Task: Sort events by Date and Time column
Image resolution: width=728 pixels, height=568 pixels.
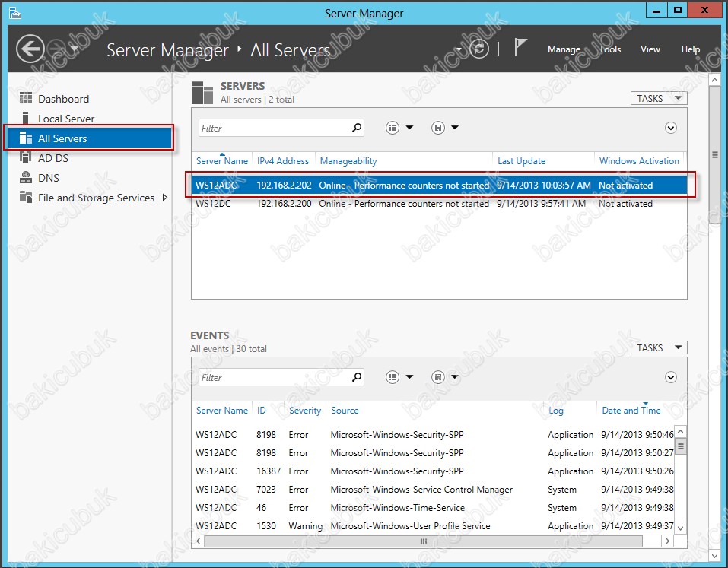Action: [x=631, y=411]
